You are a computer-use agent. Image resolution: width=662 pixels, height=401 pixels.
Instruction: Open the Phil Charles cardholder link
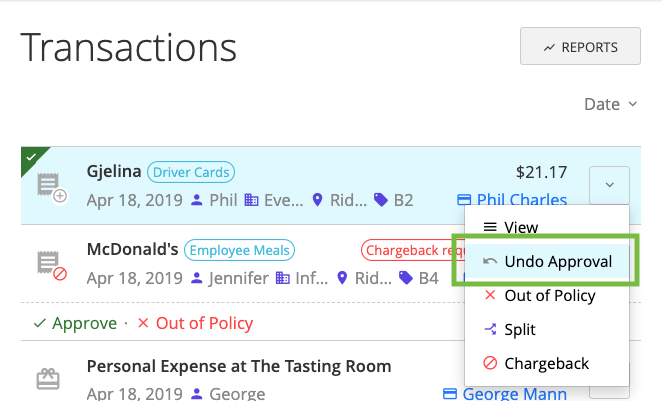click(521, 200)
